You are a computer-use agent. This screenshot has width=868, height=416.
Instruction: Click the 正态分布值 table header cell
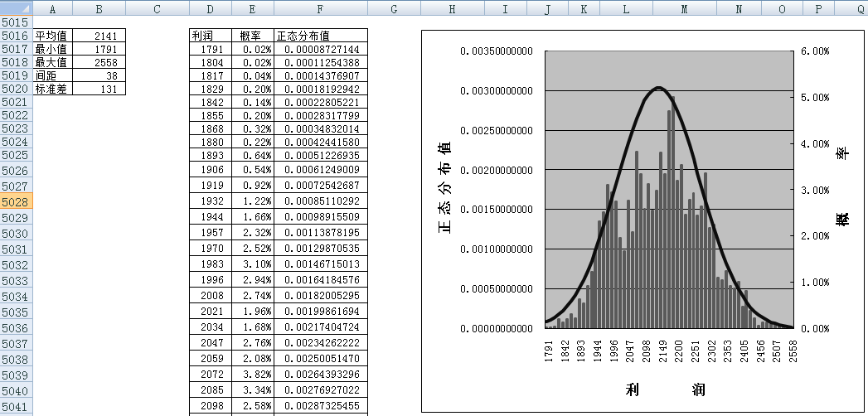click(320, 36)
